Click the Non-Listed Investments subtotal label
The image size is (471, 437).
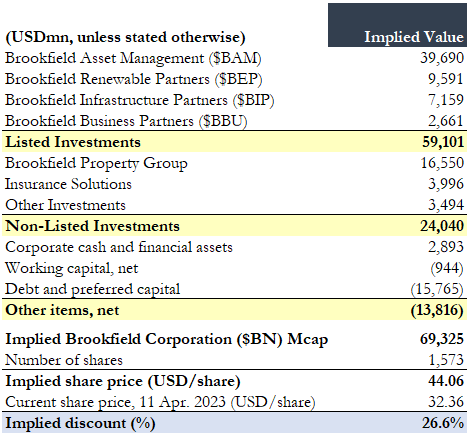pos(92,226)
